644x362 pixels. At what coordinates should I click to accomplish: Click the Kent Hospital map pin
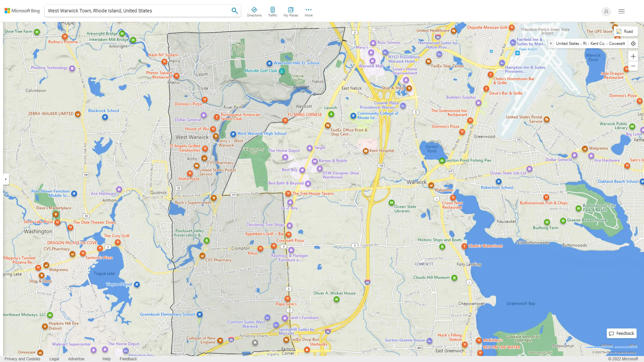click(366, 151)
